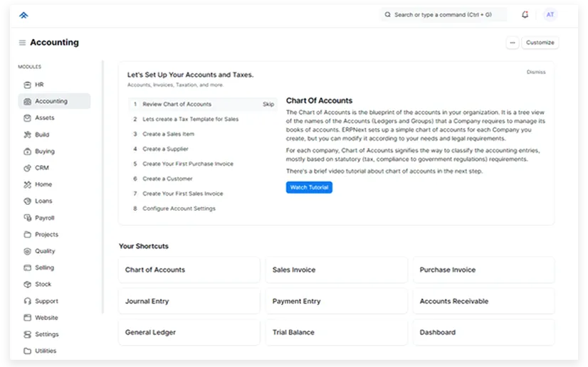Open the notifications bell icon

[x=525, y=14]
